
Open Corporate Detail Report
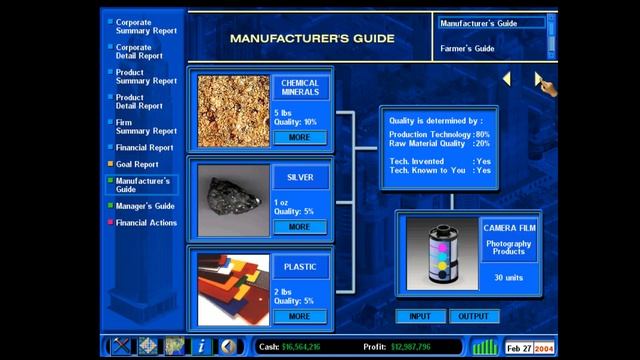tap(139, 51)
